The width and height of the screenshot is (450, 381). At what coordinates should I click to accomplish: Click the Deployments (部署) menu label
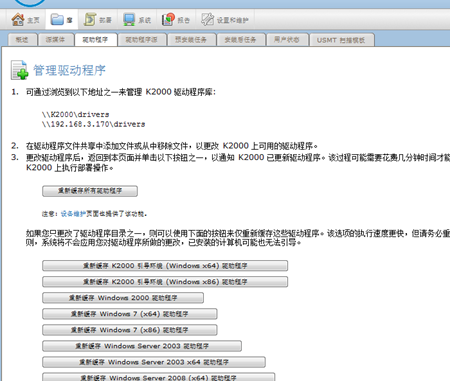tap(105, 20)
